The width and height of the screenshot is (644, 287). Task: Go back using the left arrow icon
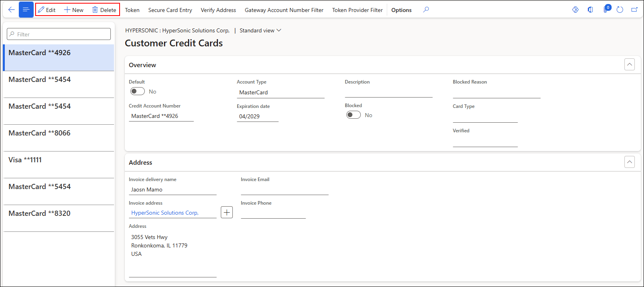tap(11, 10)
